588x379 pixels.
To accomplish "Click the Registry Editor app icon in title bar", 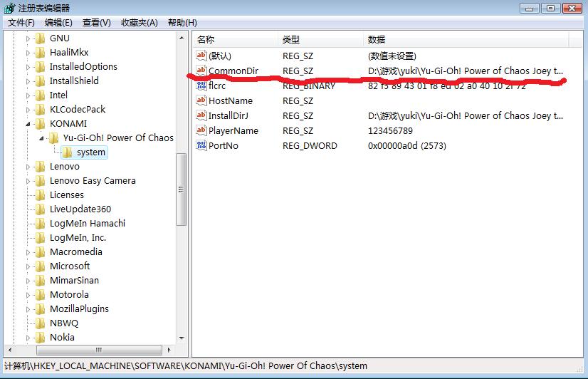I will pos(10,8).
